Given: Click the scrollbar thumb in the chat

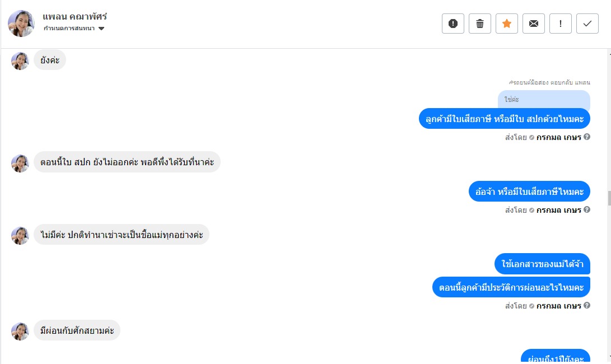Looking at the screenshot, I should [x=608, y=198].
